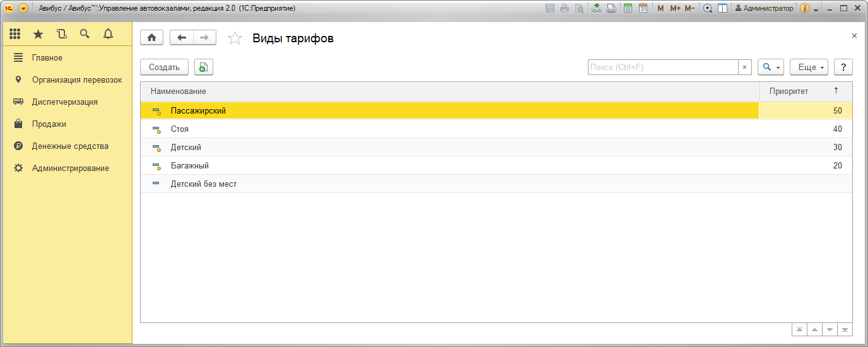868x347 pixels.
Task: Open help with the question mark button
Action: point(843,68)
